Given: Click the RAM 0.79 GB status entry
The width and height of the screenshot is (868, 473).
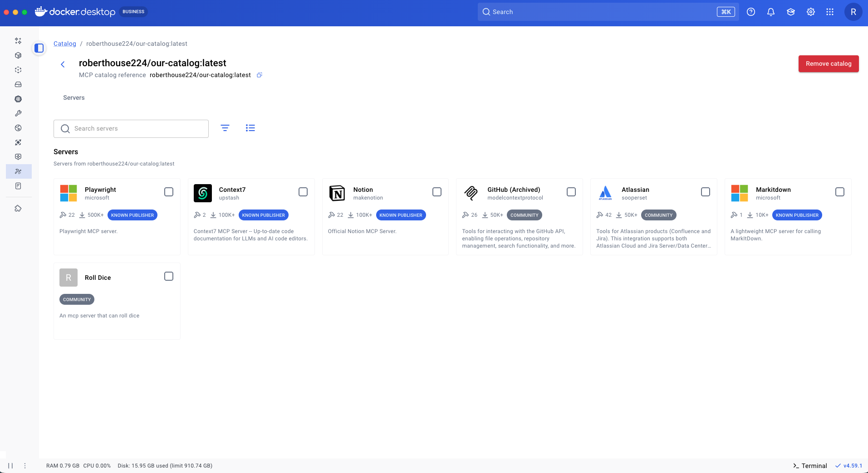Looking at the screenshot, I should click(x=63, y=466).
